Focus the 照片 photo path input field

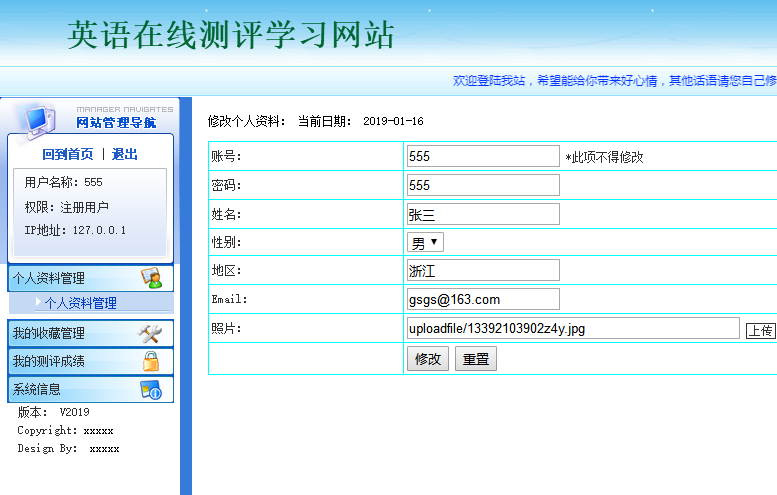573,329
